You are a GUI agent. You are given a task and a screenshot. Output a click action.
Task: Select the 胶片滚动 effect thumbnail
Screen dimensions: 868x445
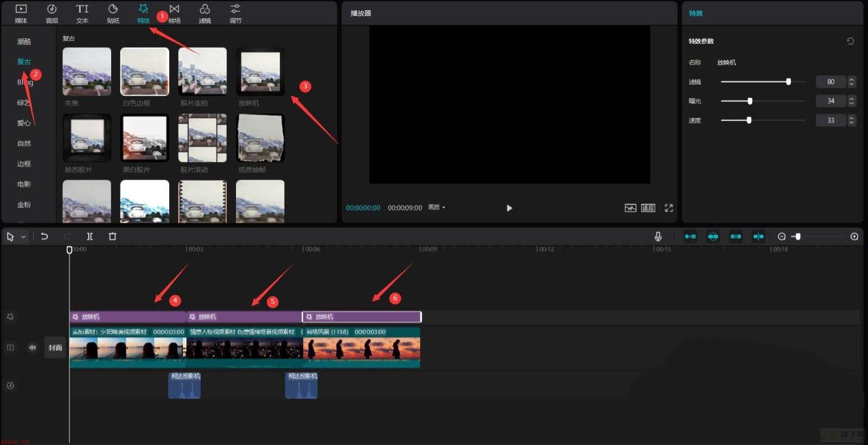pyautogui.click(x=202, y=138)
